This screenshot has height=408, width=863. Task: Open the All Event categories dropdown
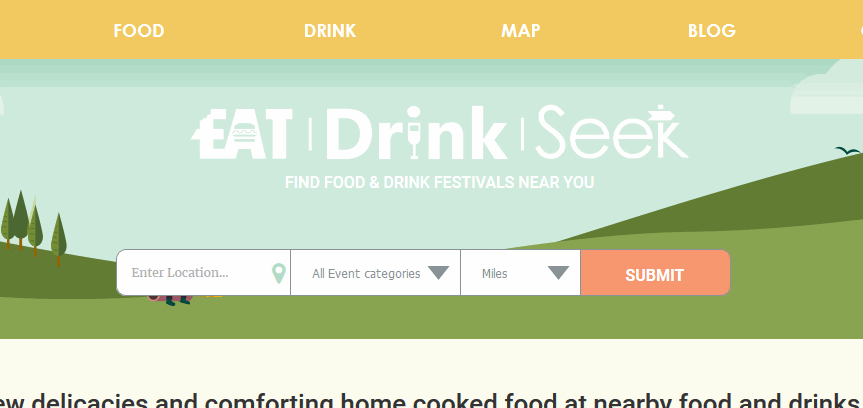375,273
